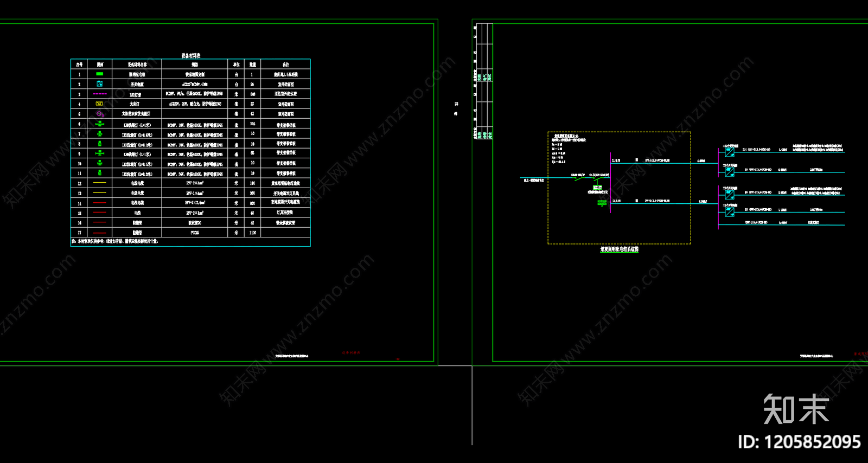Select the footnote line beginning with "注" under the table
Viewport: 868px width, 463px height.
(115, 241)
